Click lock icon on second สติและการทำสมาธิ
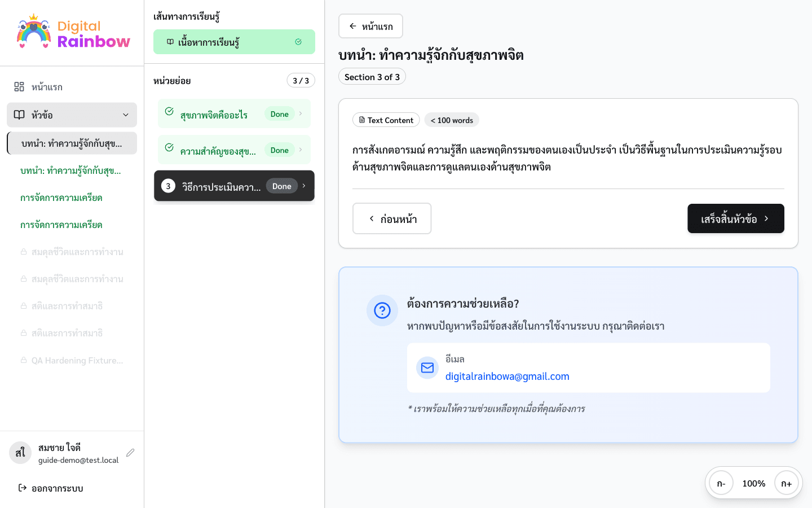The image size is (812, 508). [x=24, y=333]
